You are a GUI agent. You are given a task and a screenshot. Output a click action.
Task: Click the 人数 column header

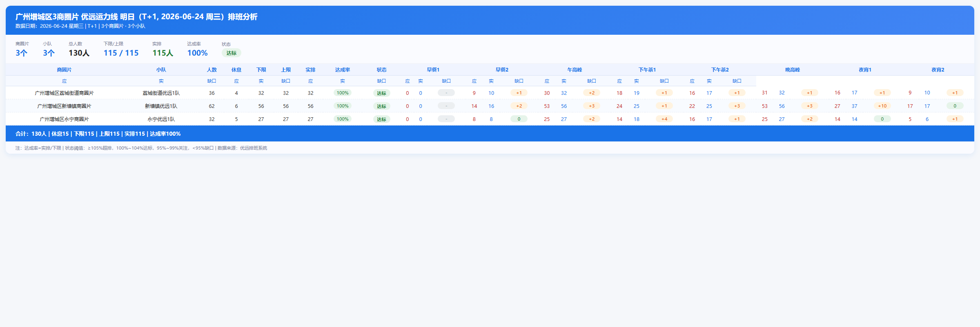click(212, 70)
